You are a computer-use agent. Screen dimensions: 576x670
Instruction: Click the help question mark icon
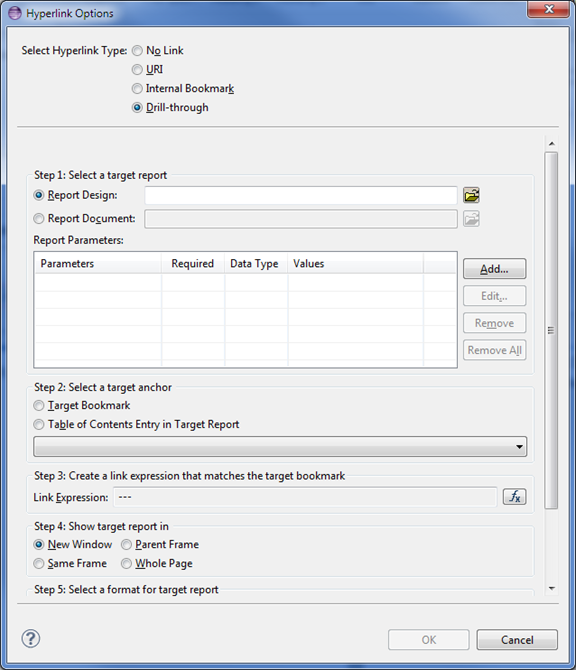pos(31,639)
